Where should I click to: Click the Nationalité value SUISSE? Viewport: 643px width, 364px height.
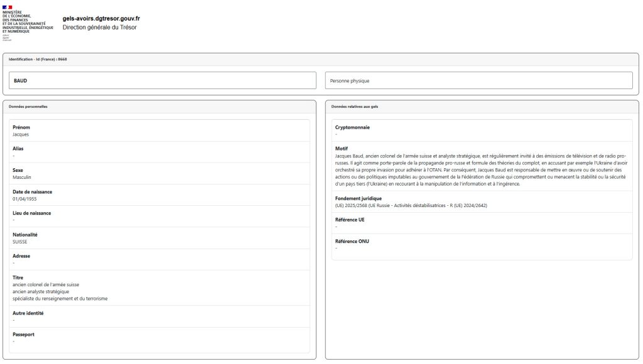20,242
